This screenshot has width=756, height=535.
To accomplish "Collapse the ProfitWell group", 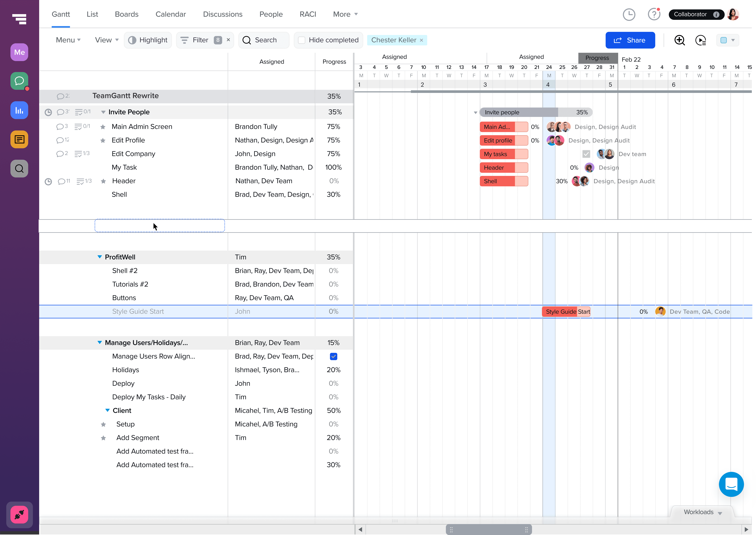I will pos(100,257).
